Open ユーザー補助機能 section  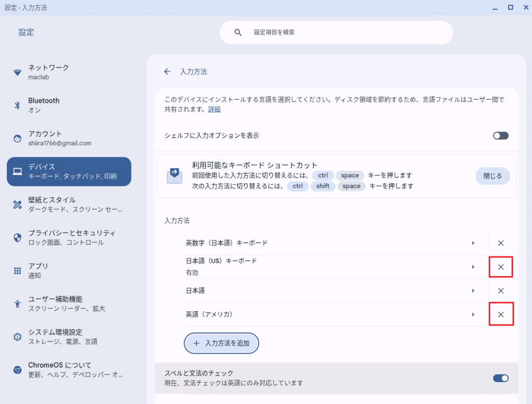click(x=69, y=304)
